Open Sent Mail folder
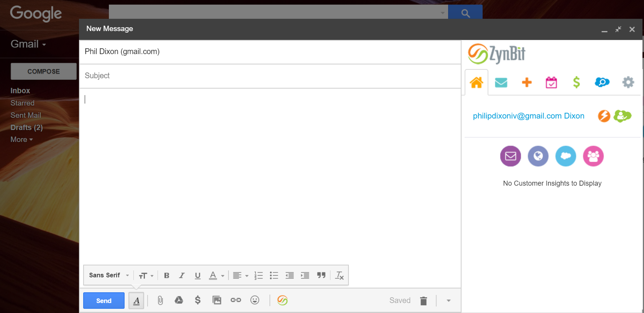This screenshot has width=644, height=313. (26, 115)
